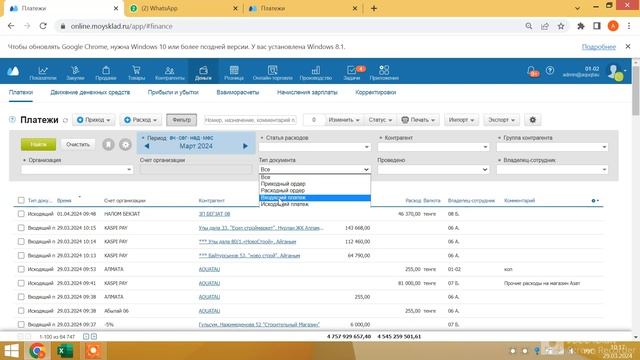Select 'Входящий платеж' in document type list
Image resolution: width=640 pixels, height=360 pixels.
pyautogui.click(x=315, y=198)
